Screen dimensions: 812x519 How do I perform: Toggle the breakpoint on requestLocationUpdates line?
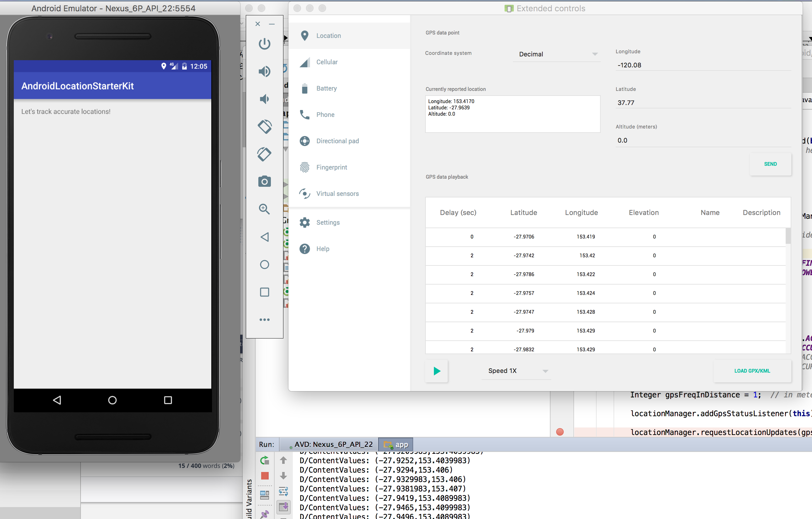pyautogui.click(x=560, y=432)
